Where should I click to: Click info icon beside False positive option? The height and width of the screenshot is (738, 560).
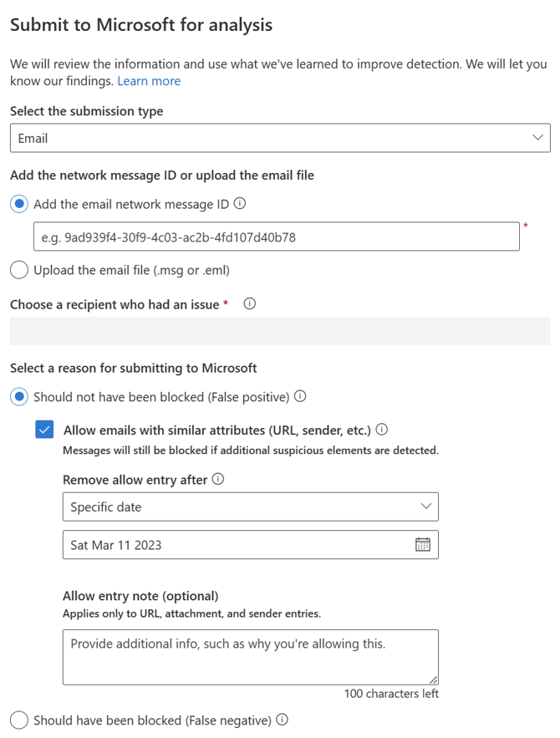pos(300,396)
